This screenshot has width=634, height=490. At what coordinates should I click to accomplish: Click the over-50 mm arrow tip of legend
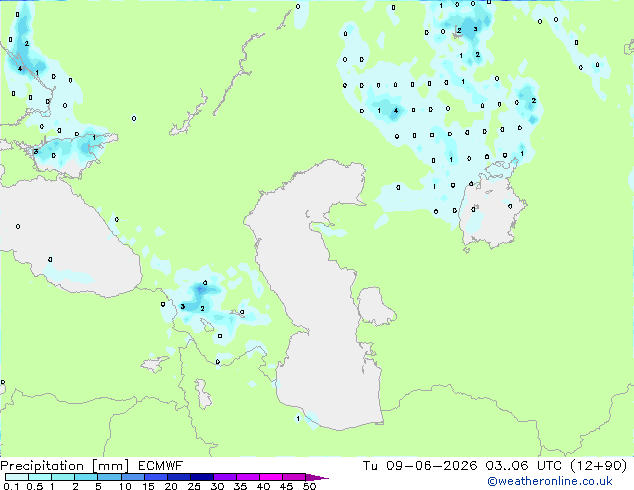point(317,477)
